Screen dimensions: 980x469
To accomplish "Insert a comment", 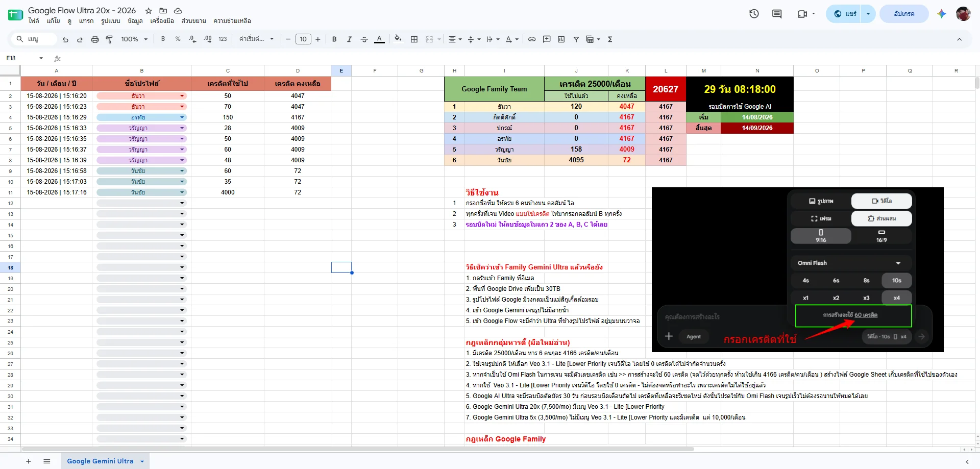I will coord(547,39).
